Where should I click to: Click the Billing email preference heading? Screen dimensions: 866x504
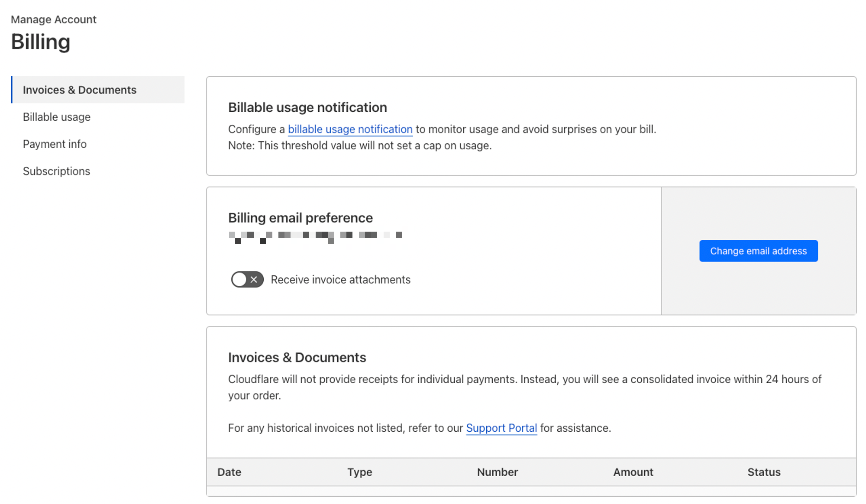[300, 218]
